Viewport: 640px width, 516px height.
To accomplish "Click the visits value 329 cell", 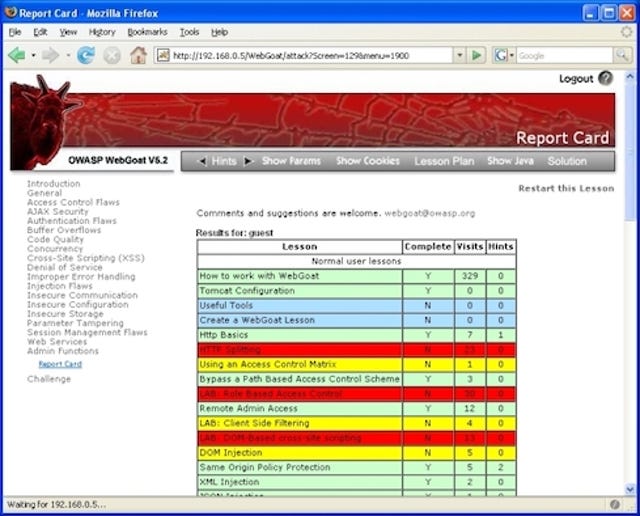I will tap(470, 276).
